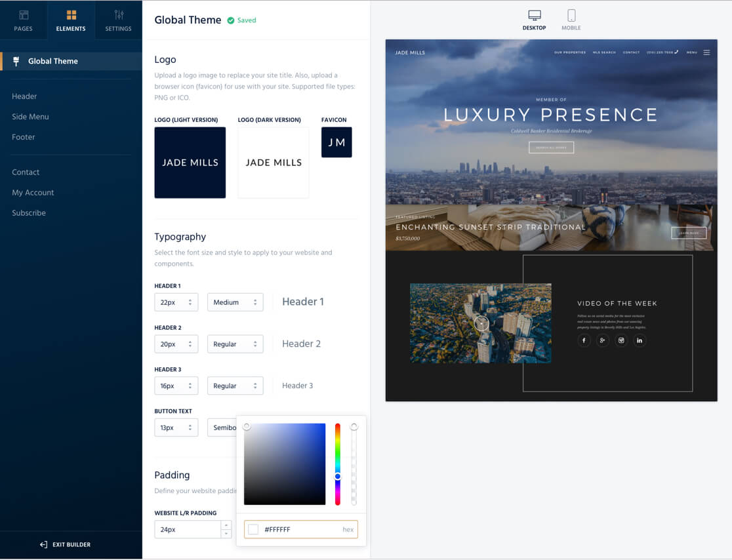Open the Subscribe element
Screen dimensions: 732x560
[29, 213]
